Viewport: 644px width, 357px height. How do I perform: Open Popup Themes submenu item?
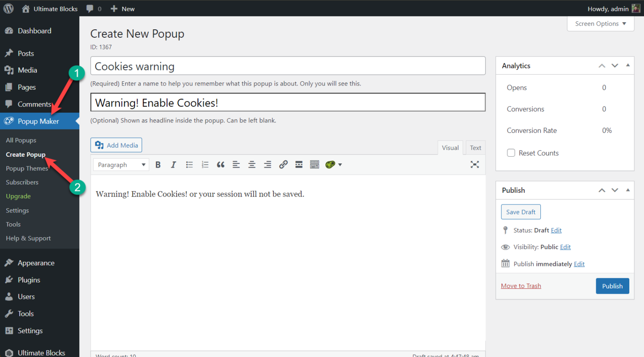pos(27,168)
